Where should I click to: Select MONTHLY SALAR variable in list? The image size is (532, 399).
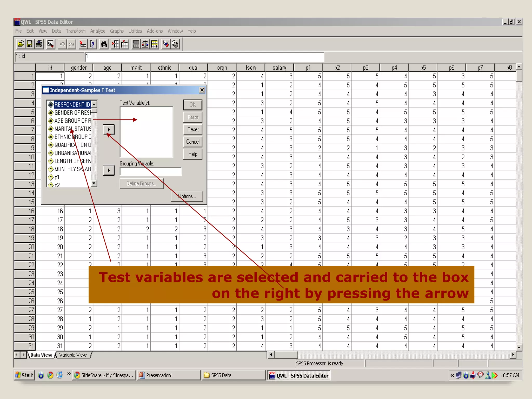tap(69, 169)
